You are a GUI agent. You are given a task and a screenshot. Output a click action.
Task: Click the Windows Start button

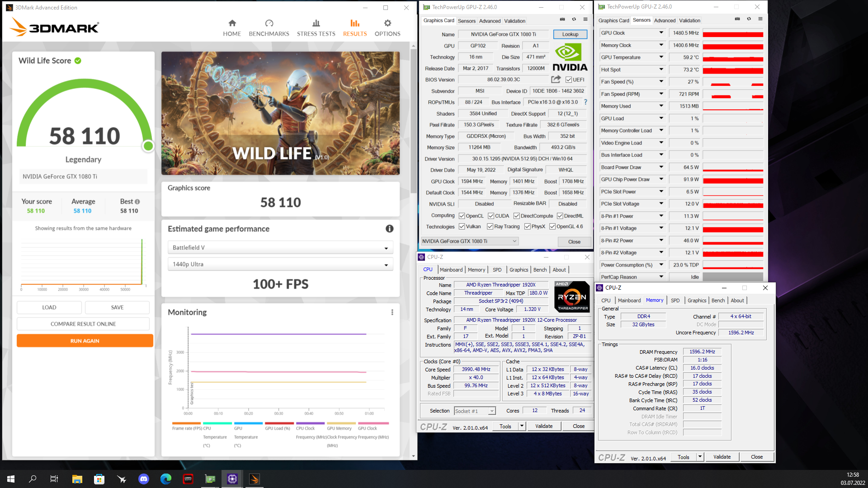[11, 479]
